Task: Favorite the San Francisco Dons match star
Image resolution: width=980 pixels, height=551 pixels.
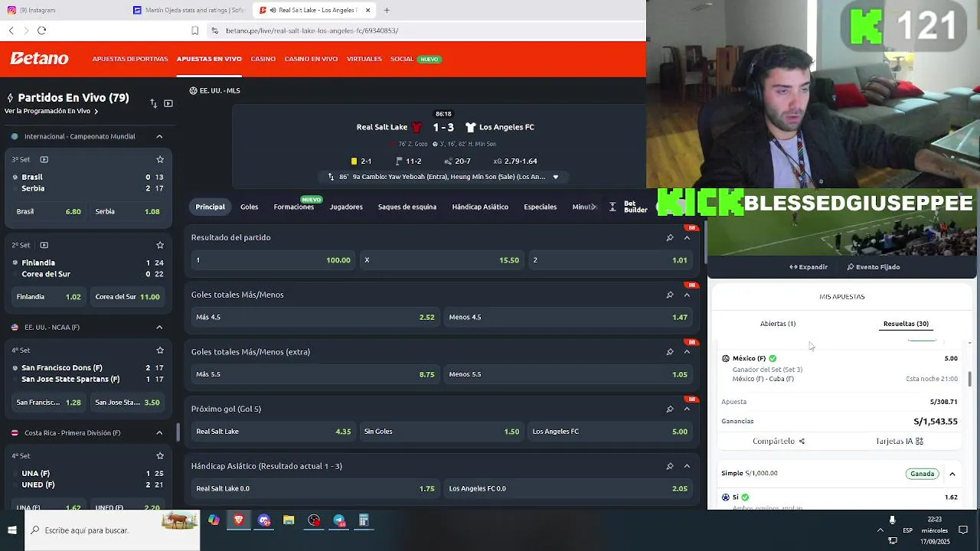Action: pos(160,350)
